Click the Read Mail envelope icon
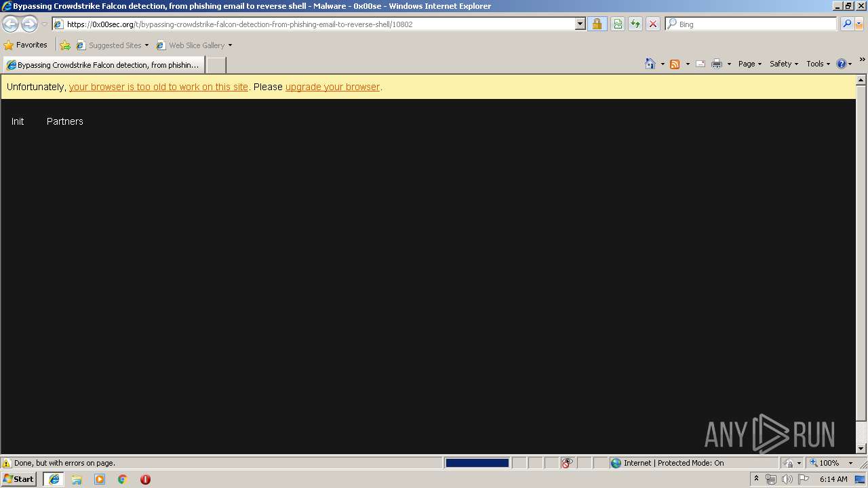The height and width of the screenshot is (488, 868). [x=701, y=64]
